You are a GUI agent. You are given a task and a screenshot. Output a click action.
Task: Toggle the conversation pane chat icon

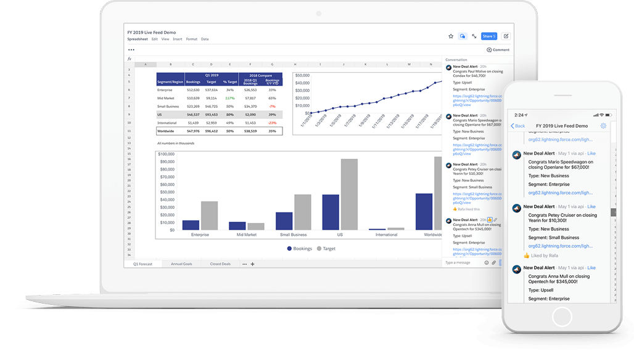point(463,36)
